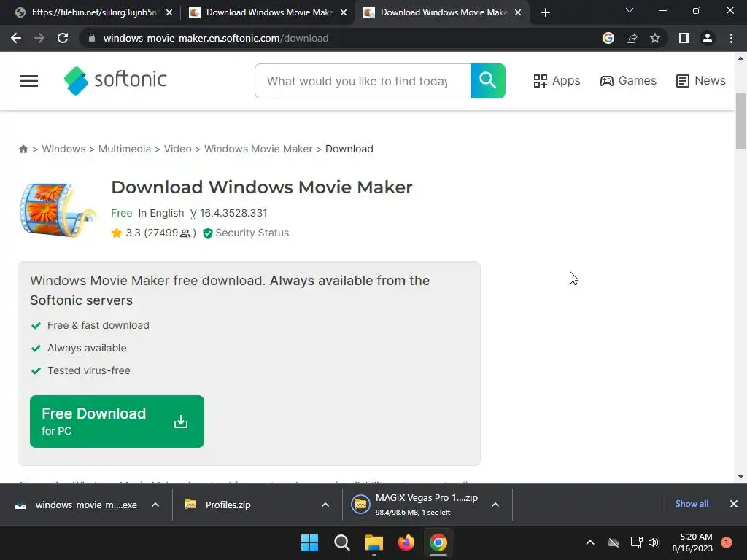
Task: Open the Chrome three-dot menu
Action: (x=731, y=38)
